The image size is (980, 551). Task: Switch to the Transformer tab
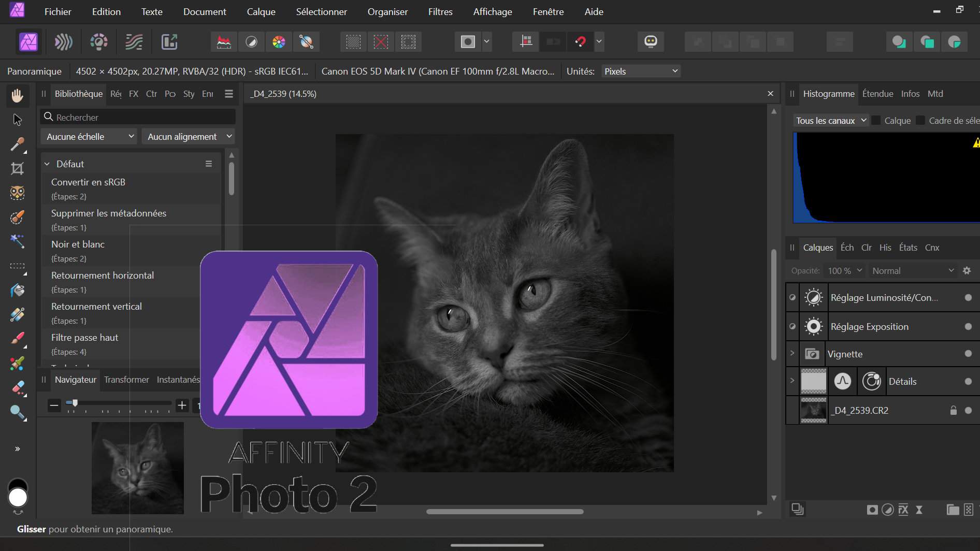coord(126,380)
